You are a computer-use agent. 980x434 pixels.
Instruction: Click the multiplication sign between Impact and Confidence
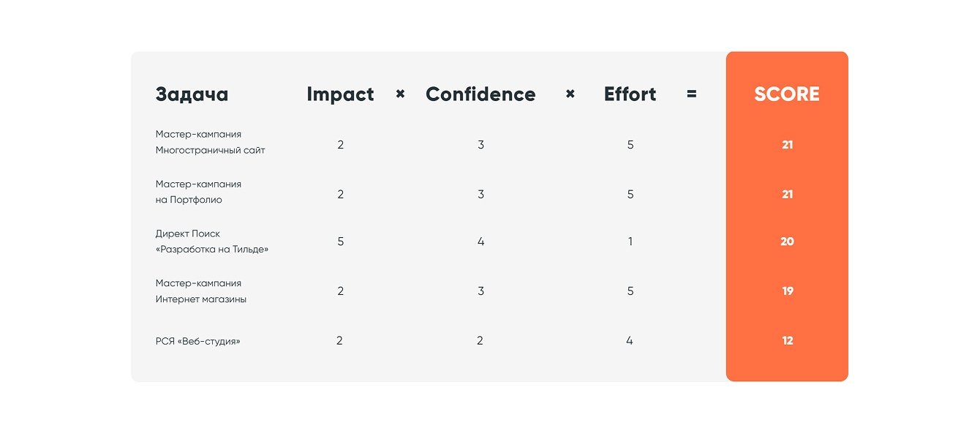click(400, 94)
